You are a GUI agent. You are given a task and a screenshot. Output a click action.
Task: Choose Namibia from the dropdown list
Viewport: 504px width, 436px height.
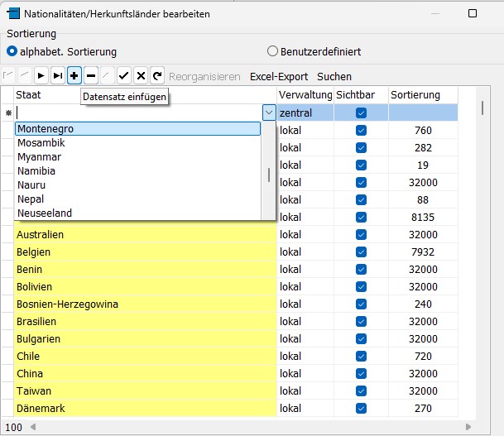(x=137, y=171)
